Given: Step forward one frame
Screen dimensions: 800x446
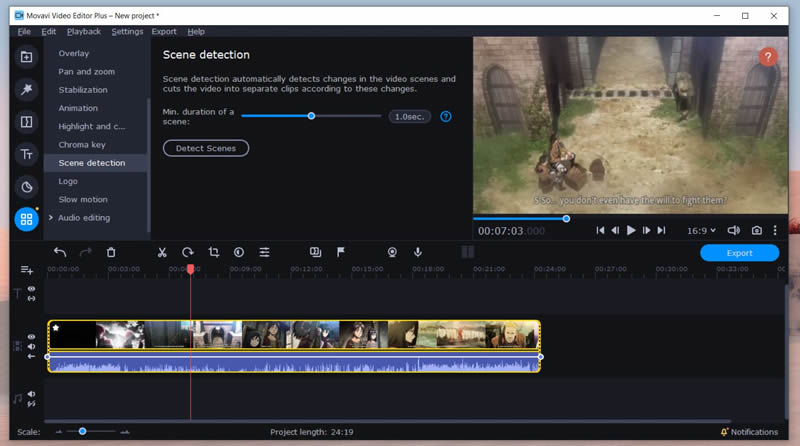Looking at the screenshot, I should pyautogui.click(x=646, y=231).
